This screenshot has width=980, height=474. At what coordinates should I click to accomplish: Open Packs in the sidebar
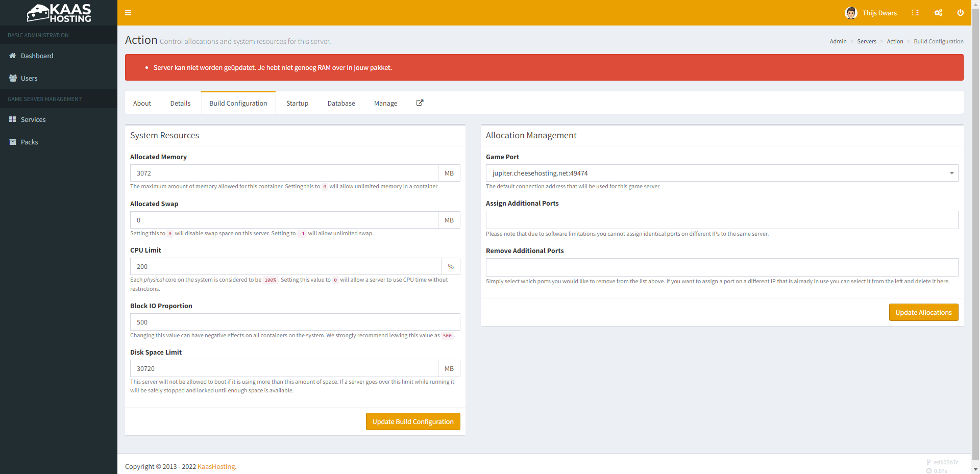[x=29, y=142]
